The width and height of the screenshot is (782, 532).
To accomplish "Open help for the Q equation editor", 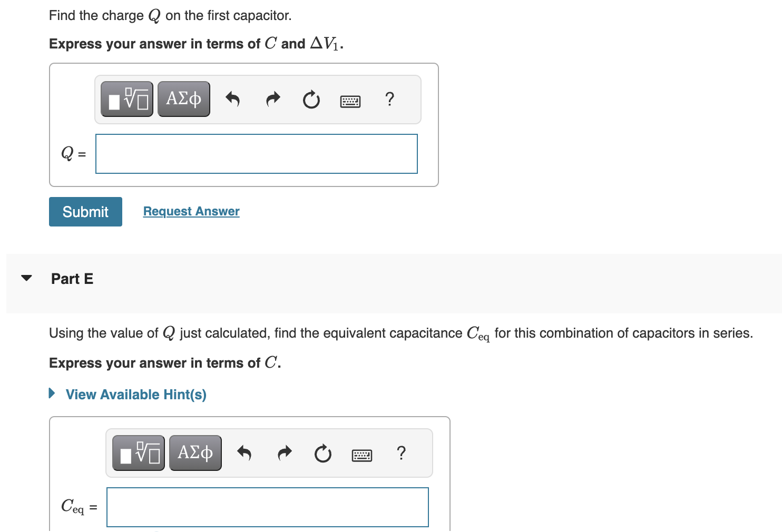I will tap(389, 99).
